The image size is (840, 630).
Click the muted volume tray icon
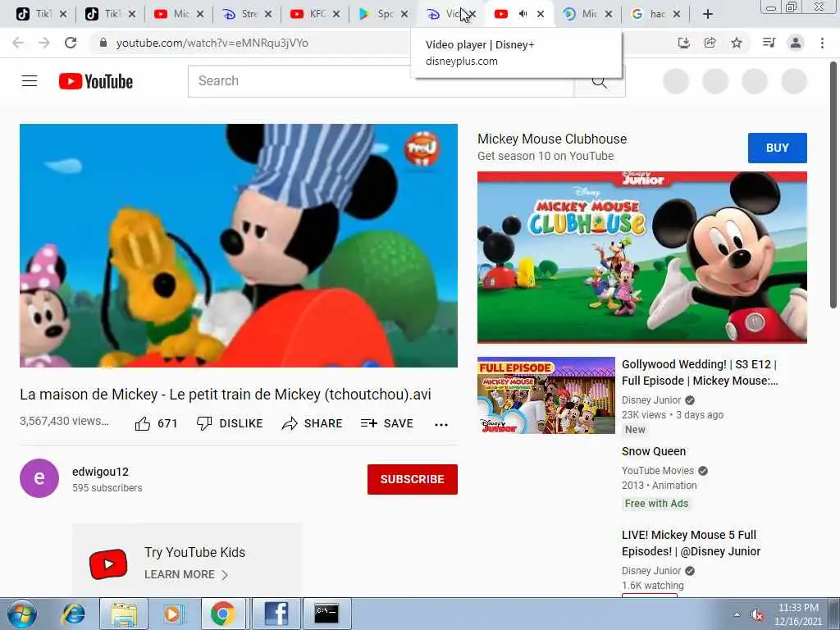click(757, 615)
